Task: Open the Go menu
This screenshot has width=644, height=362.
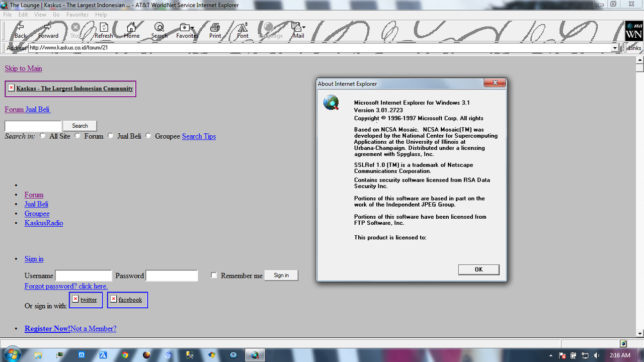Action: 56,15
